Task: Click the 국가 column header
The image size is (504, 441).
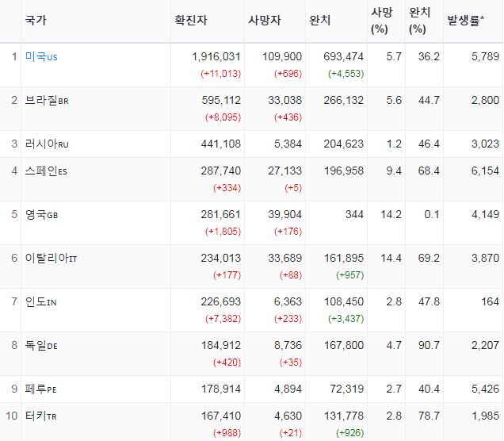Action: tap(35, 21)
